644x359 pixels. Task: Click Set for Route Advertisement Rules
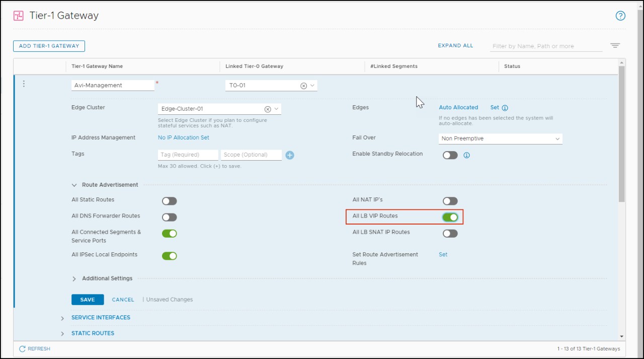tap(443, 254)
